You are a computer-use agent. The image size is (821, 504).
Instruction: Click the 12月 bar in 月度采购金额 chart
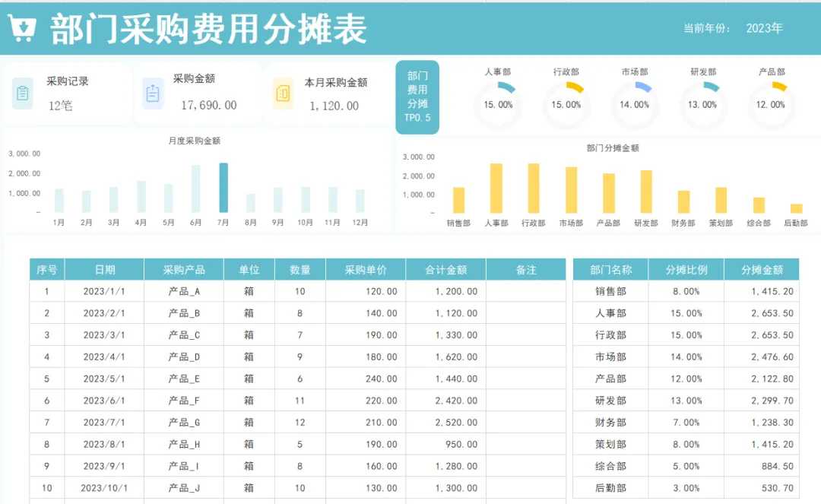click(x=360, y=201)
